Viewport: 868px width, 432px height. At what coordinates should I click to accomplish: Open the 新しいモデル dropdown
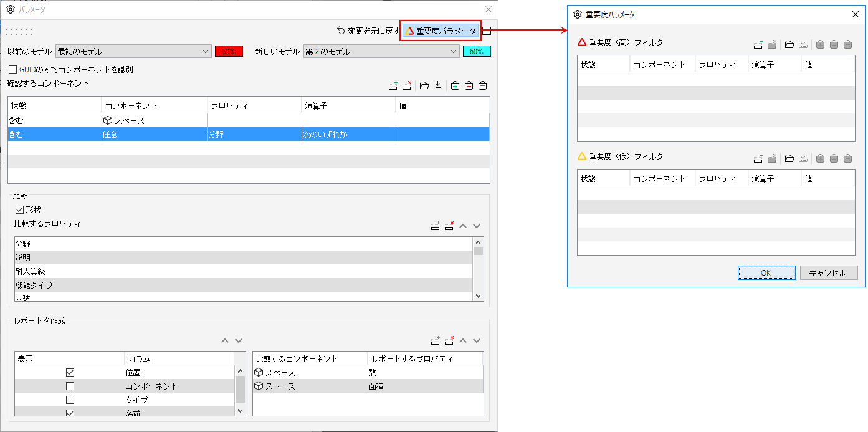click(381, 51)
